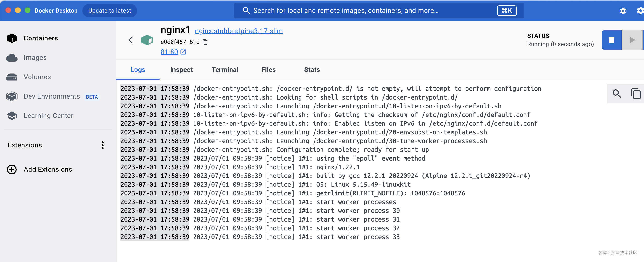Click the stop container button

tap(611, 40)
